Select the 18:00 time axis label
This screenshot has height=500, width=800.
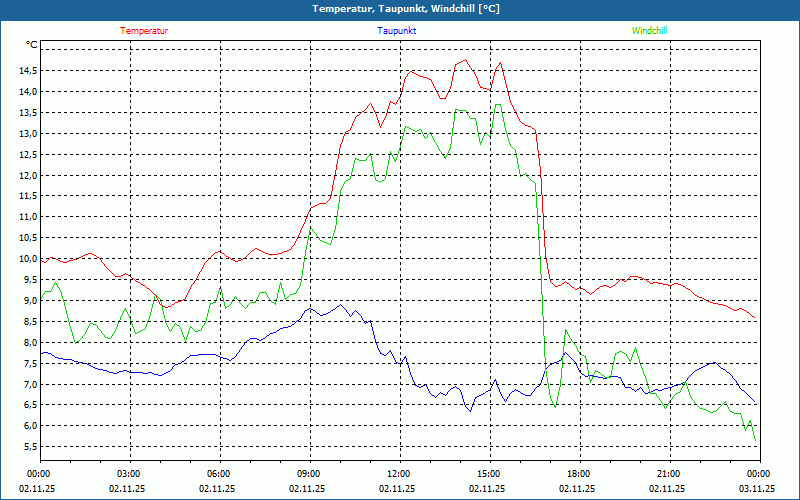(578, 474)
